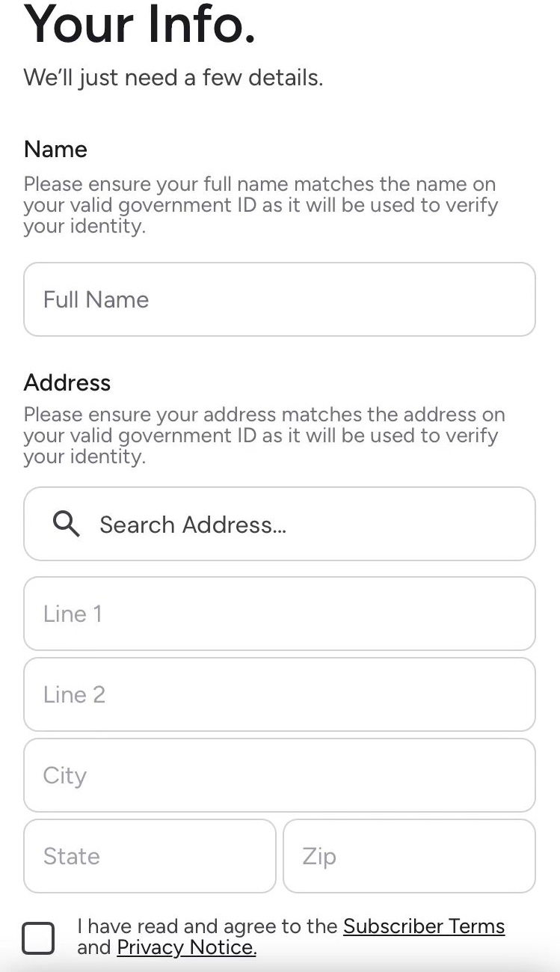
Task: Focus the Full Name input field
Action: pyautogui.click(x=280, y=299)
